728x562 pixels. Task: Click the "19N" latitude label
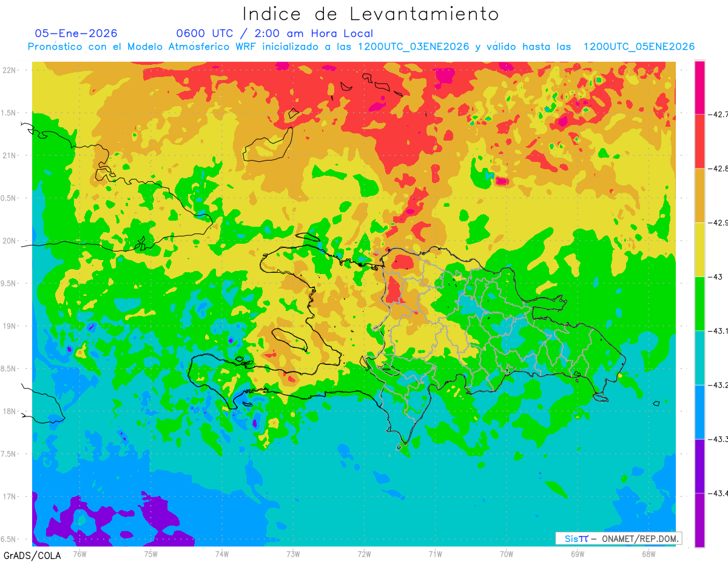click(x=10, y=326)
